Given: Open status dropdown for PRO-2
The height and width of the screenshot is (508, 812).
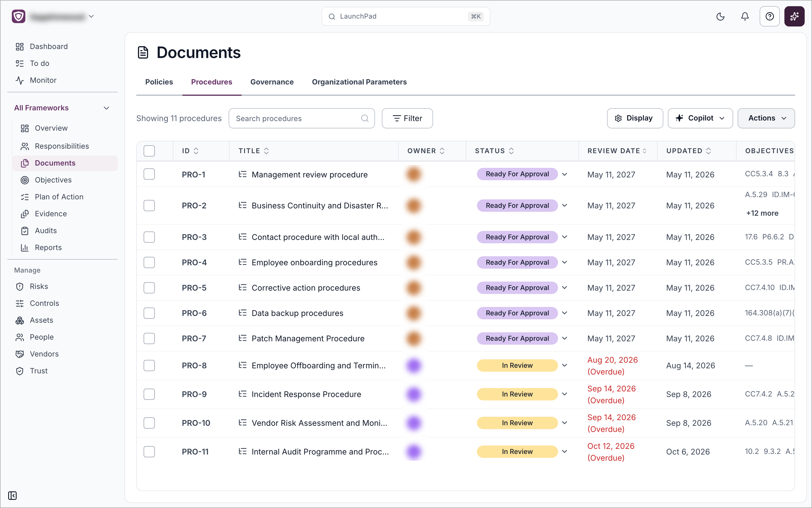Looking at the screenshot, I should click(x=565, y=205).
